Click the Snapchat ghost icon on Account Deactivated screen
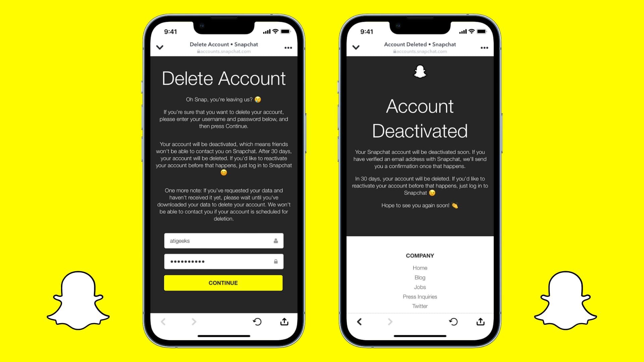644x362 pixels. tap(420, 72)
